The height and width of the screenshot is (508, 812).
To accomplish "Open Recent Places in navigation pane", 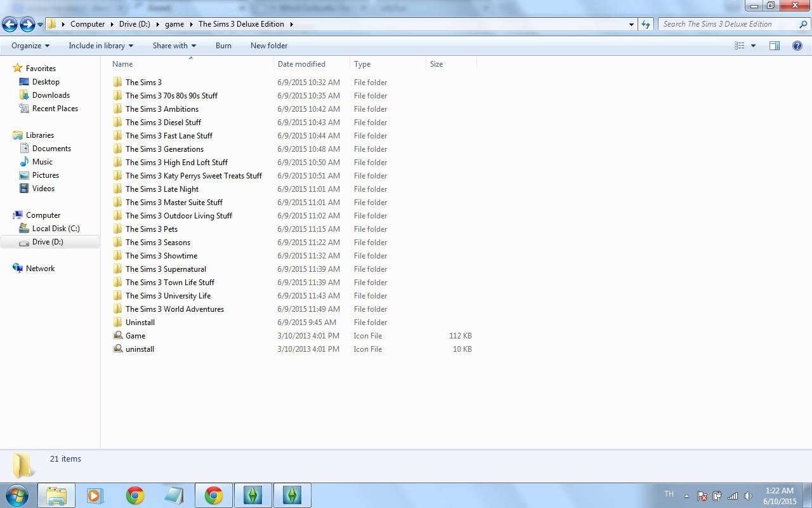I will click(x=55, y=109).
